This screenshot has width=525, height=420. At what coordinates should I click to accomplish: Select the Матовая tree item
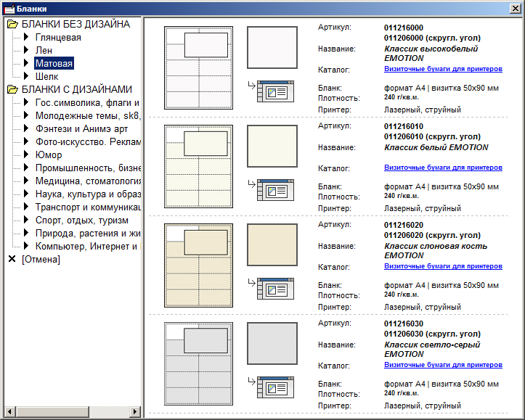(x=54, y=64)
